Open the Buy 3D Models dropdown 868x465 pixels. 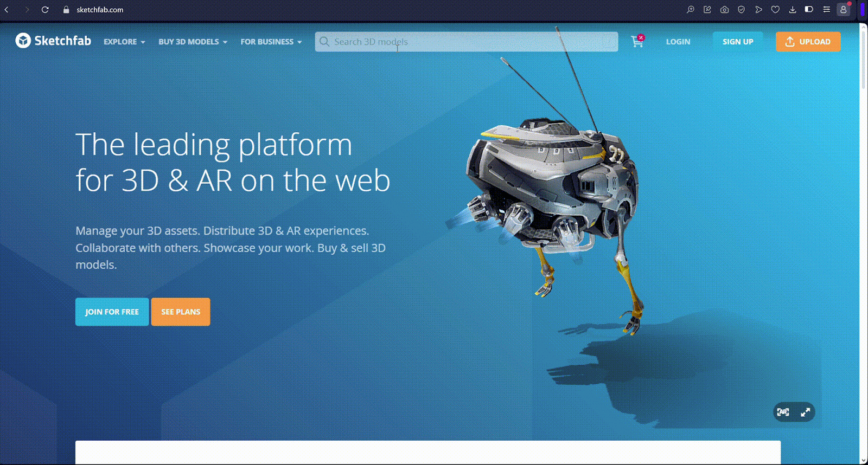click(x=193, y=42)
